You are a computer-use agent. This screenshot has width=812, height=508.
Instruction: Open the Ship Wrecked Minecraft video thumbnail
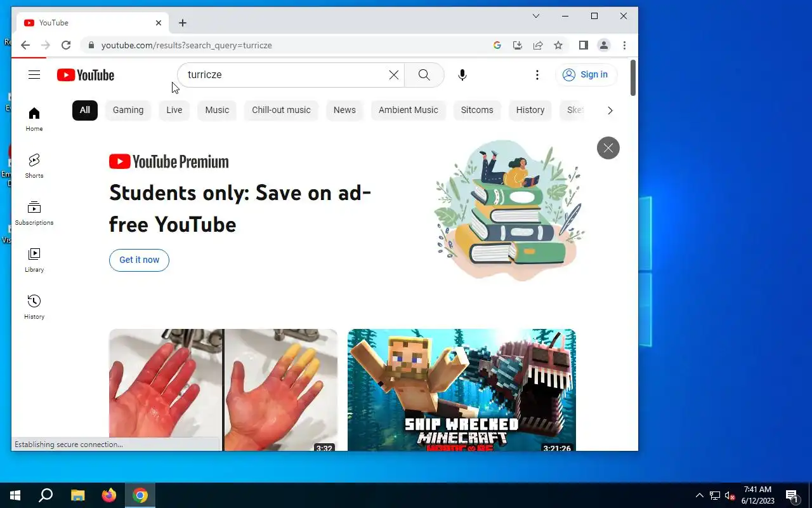[x=462, y=390]
